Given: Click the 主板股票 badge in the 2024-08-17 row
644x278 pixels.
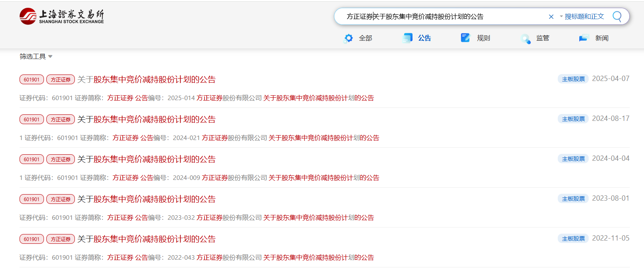Looking at the screenshot, I should [573, 119].
